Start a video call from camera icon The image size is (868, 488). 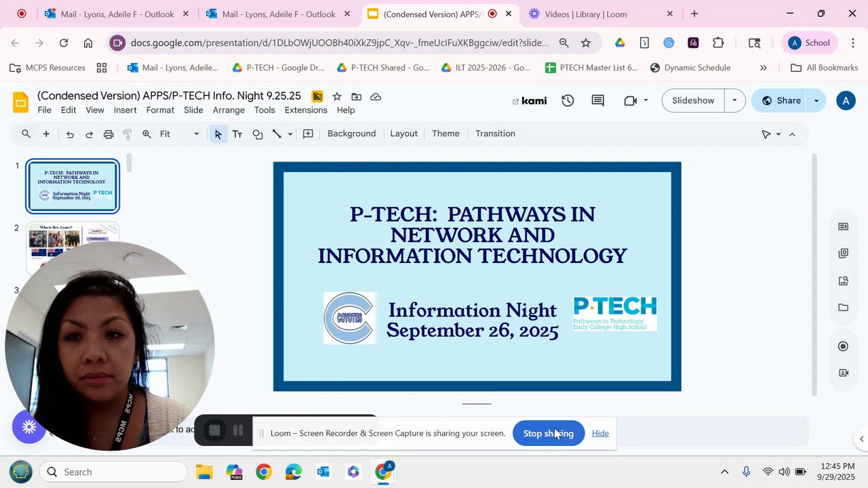pyautogui.click(x=630, y=100)
